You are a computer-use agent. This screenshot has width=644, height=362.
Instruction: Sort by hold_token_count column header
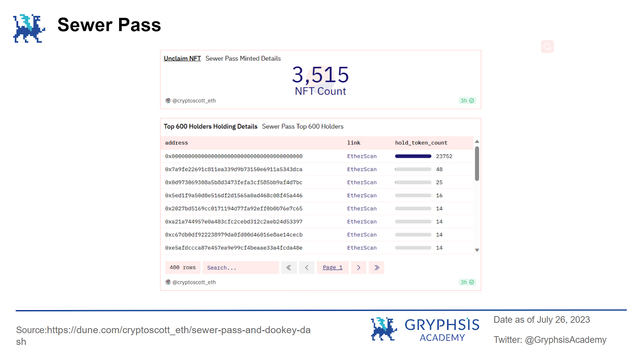421,143
